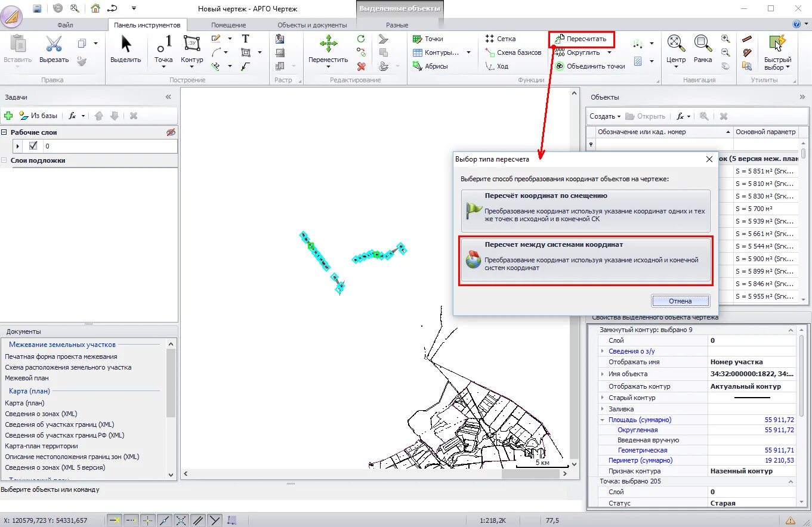812x527 pixels.
Task: Toggle third snap mode button in status bar
Action: click(x=148, y=520)
